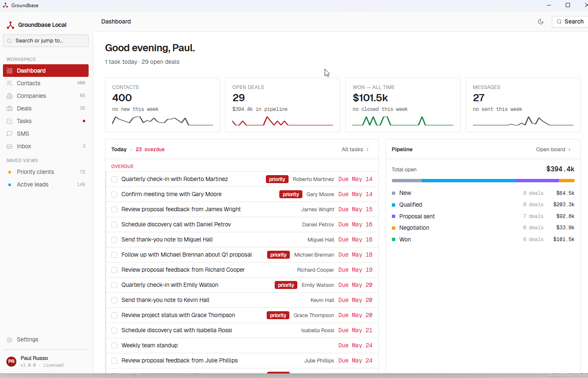Click the blue Qualified stage color square
The height and width of the screenshot is (378, 588).
[394, 205]
